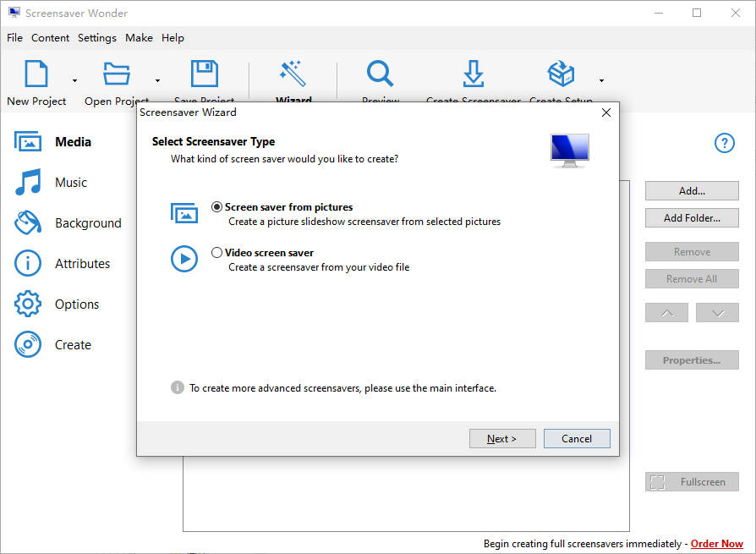Open the Settings menu
The height and width of the screenshot is (554, 756).
tap(97, 38)
